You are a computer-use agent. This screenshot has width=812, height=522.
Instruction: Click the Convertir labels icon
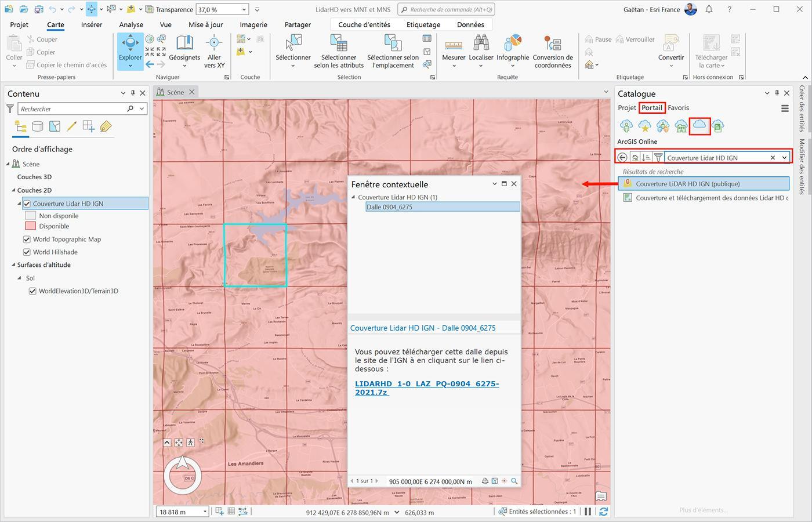click(671, 48)
